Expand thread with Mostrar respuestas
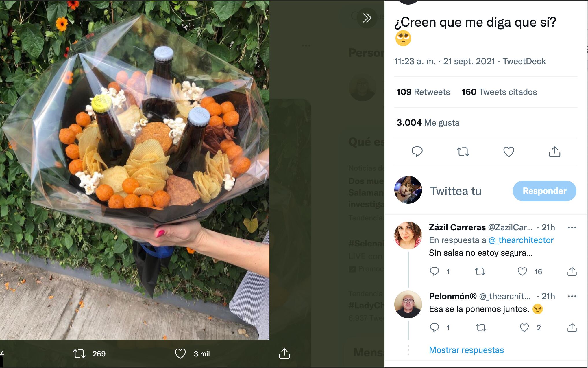The width and height of the screenshot is (588, 368). coord(466,350)
